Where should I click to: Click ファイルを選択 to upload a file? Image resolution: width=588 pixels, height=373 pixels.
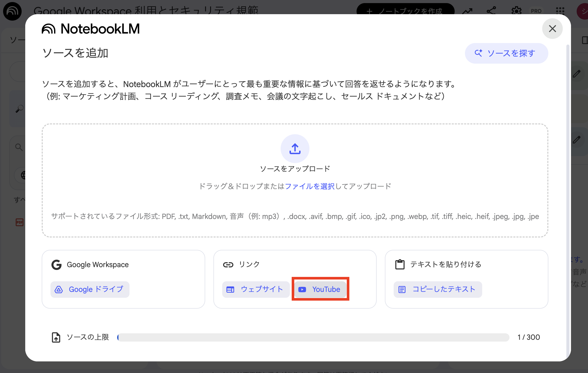click(310, 186)
